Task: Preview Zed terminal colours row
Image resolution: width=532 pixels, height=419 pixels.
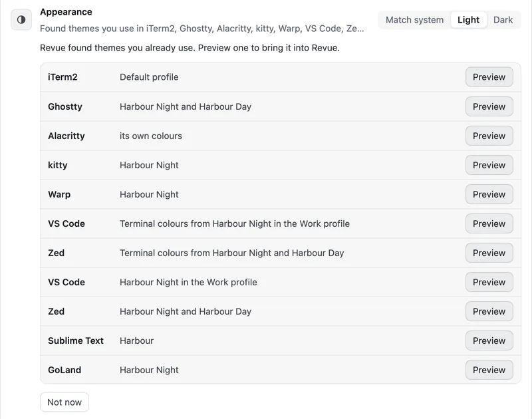Action: (489, 253)
